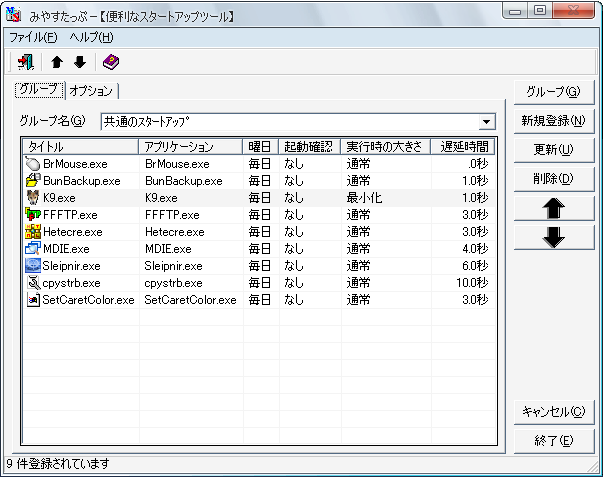This screenshot has width=603, height=477.
Task: Click the 終了(E) button
Action: point(553,441)
